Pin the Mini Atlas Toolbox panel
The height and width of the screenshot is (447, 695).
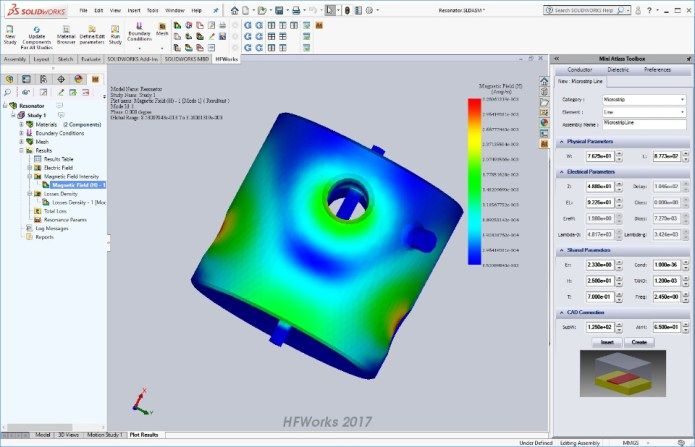(x=688, y=59)
